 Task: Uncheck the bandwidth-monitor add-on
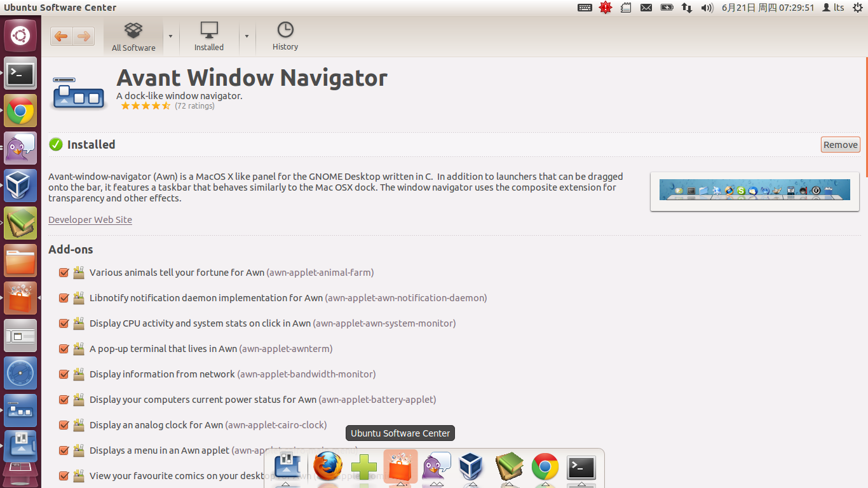[64, 374]
